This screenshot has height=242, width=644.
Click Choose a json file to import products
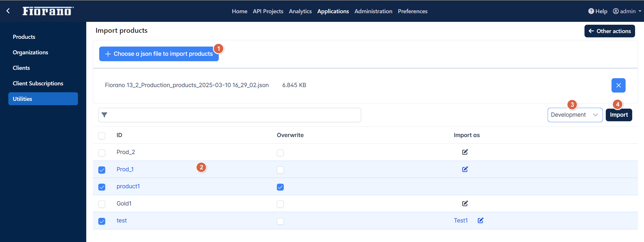[x=159, y=54]
